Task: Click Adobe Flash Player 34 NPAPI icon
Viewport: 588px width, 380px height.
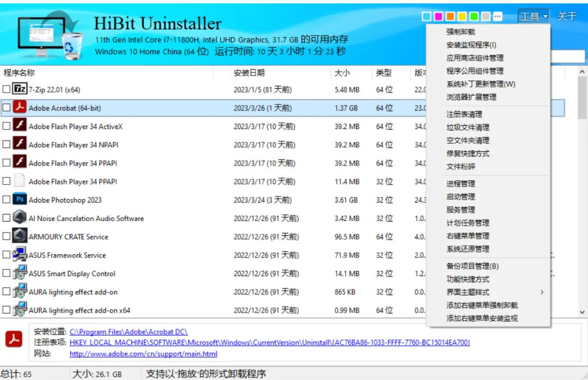Action: coord(20,144)
